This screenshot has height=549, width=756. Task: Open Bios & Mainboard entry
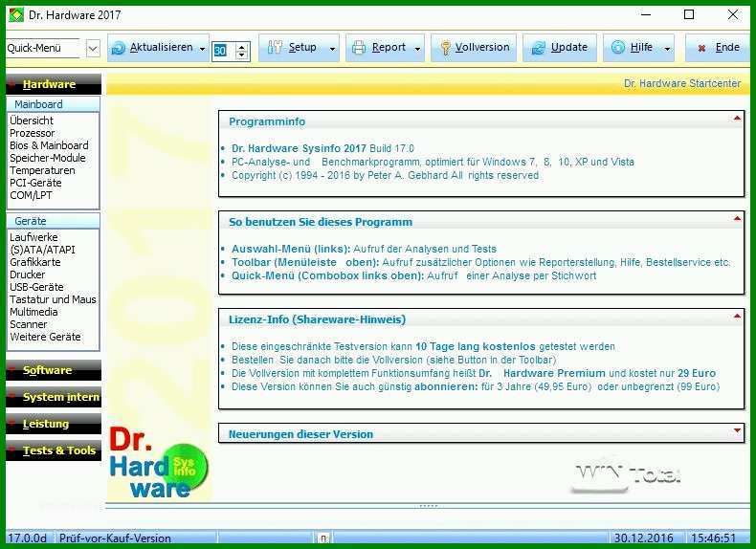[x=49, y=145]
